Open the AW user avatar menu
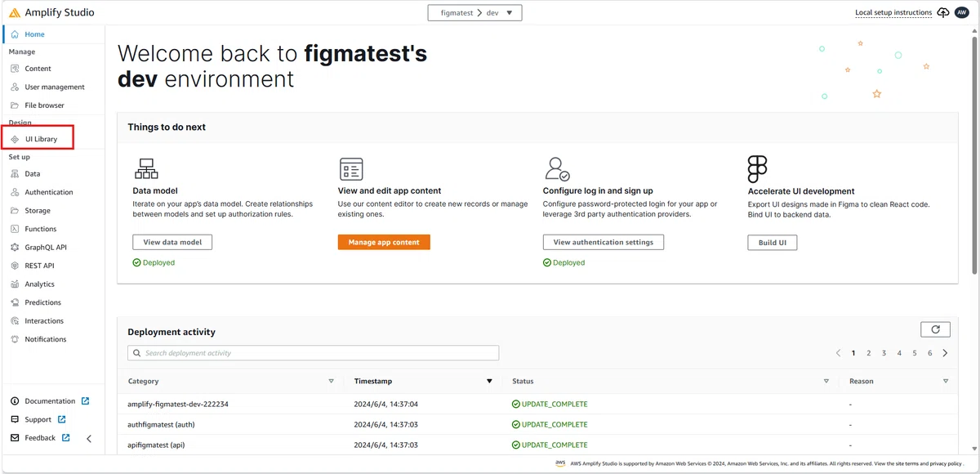This screenshot has width=980, height=474. [x=961, y=13]
